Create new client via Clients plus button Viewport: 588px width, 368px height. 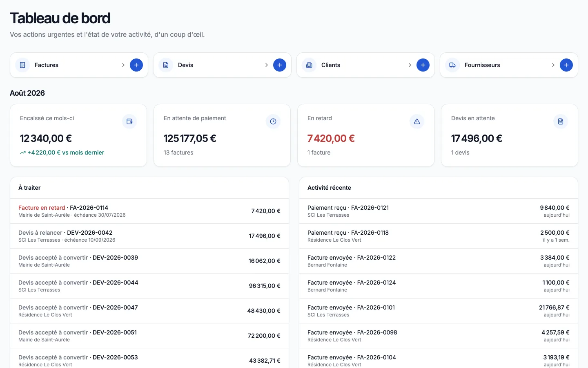[x=423, y=65]
